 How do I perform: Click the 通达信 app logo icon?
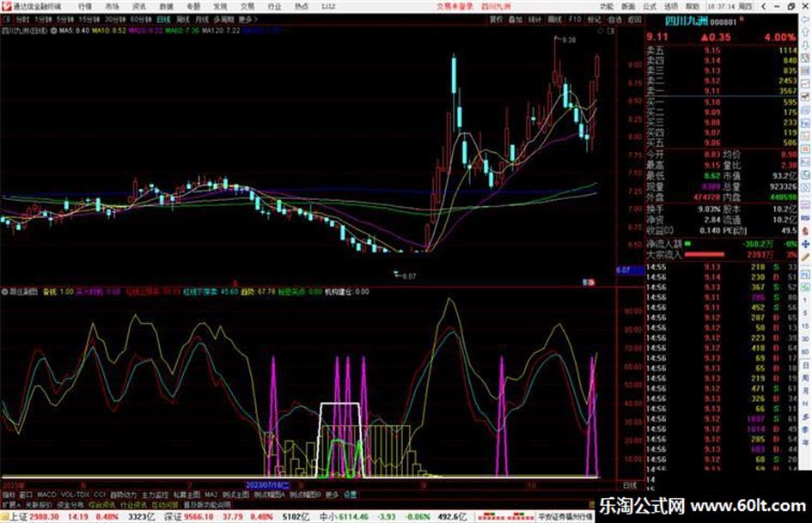[6, 6]
